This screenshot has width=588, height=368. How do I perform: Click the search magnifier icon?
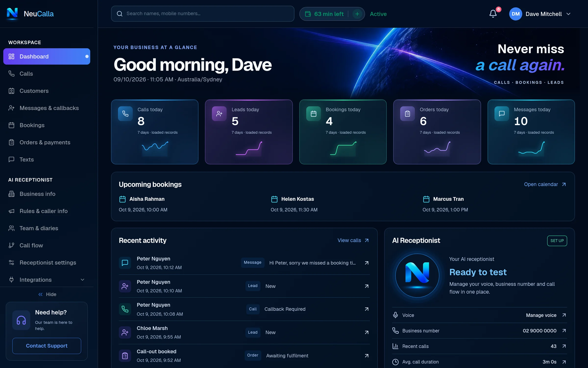point(120,14)
